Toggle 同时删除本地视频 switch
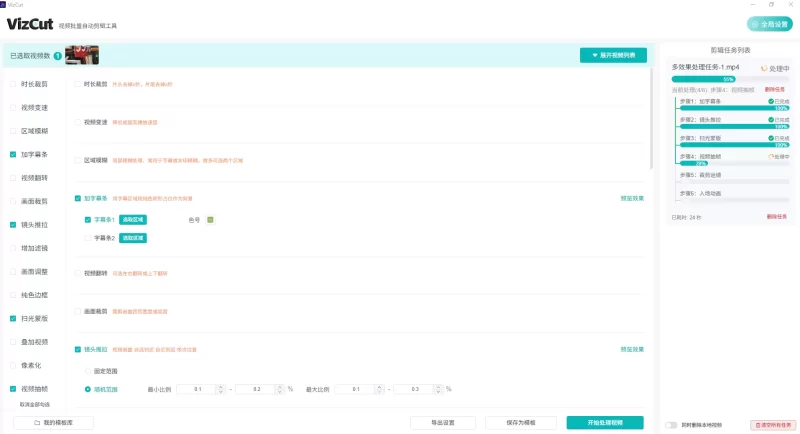This screenshot has height=434, width=800. click(671, 425)
